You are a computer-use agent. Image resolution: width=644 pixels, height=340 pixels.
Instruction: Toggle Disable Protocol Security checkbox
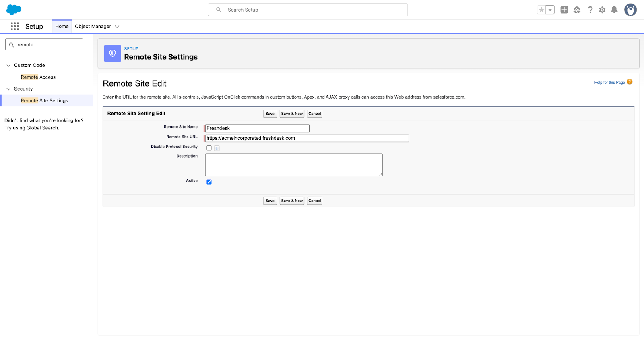pyautogui.click(x=209, y=148)
